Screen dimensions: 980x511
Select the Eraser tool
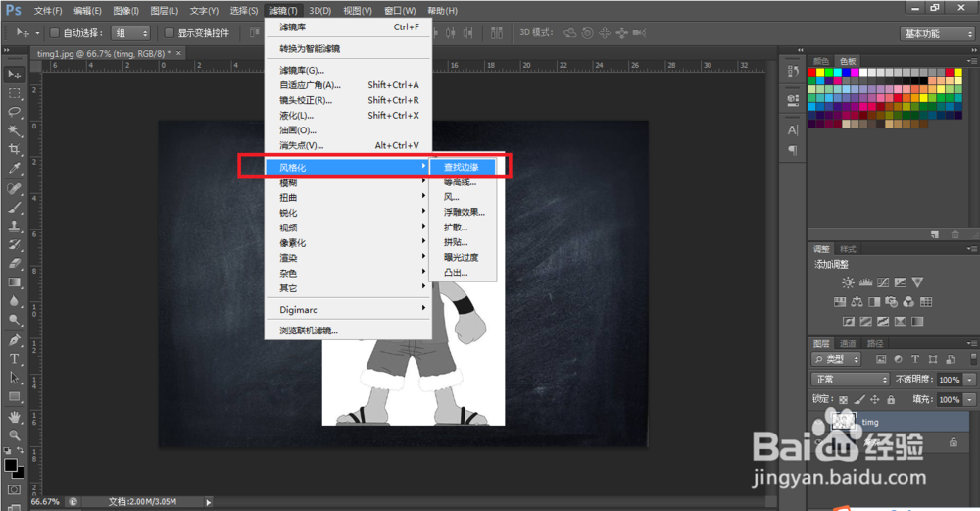point(14,263)
